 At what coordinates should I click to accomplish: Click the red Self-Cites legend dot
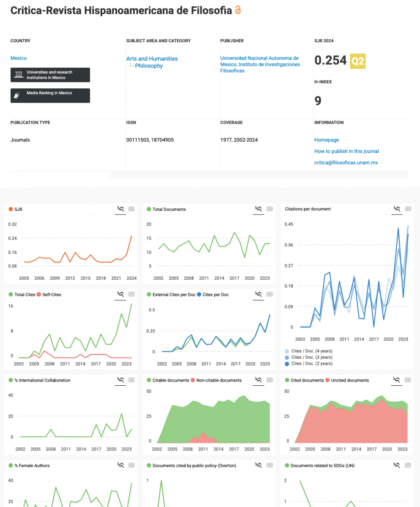(39, 294)
